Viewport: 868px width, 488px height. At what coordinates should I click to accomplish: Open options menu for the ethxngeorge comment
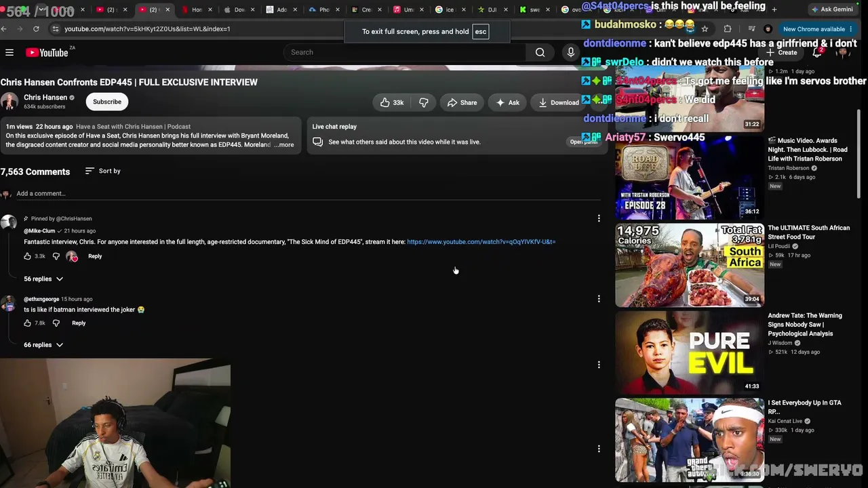(599, 298)
